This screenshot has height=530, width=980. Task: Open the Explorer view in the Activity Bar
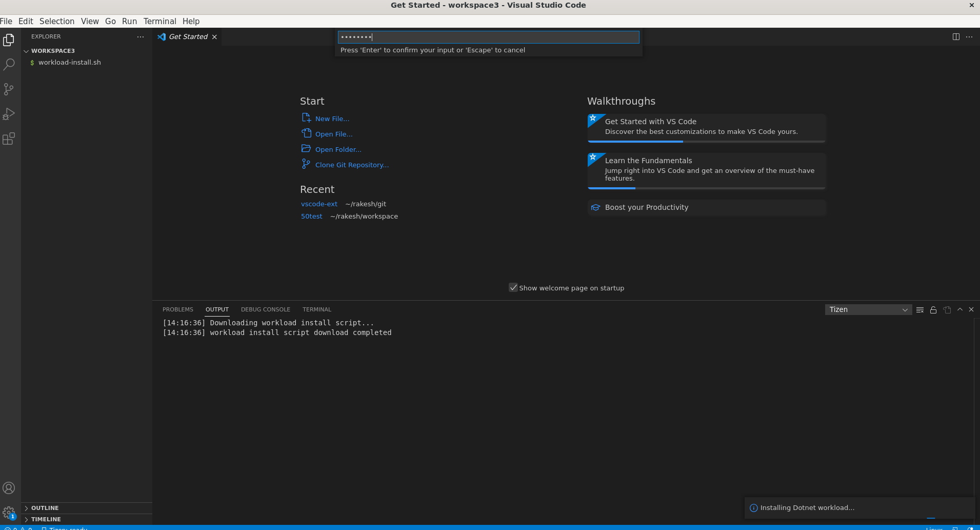click(9, 40)
